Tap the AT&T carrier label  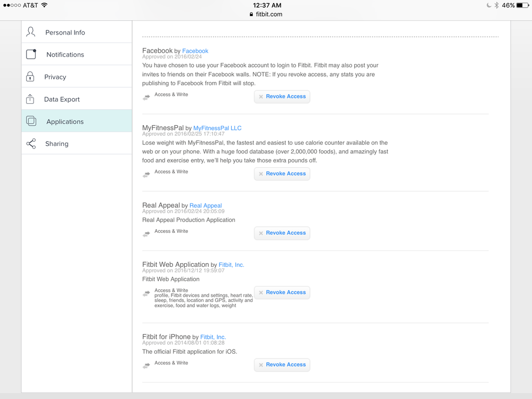click(30, 5)
